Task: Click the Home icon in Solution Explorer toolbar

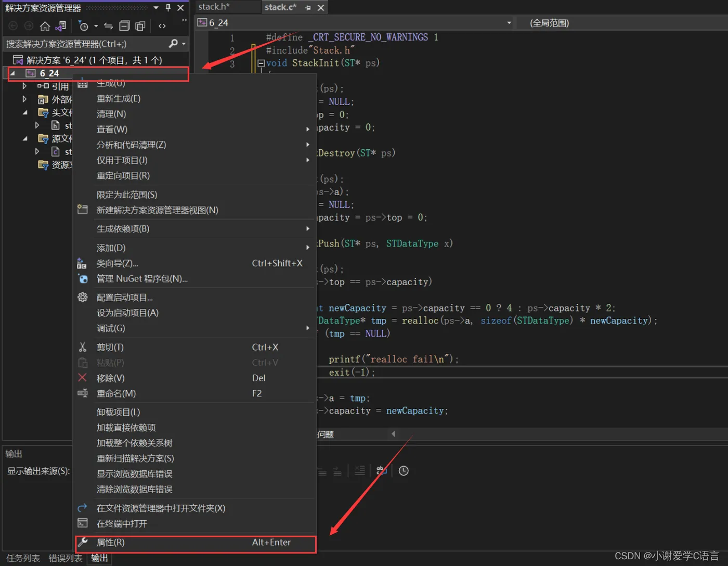Action: coord(45,26)
